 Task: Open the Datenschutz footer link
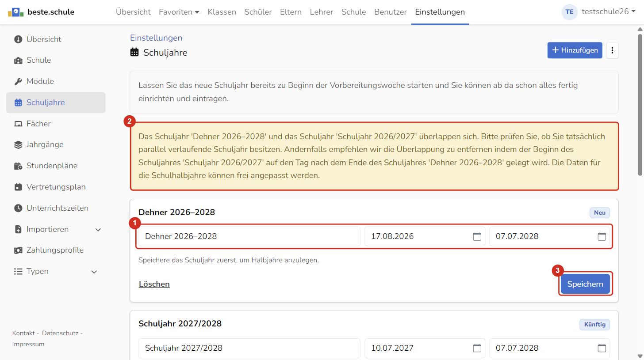click(60, 333)
